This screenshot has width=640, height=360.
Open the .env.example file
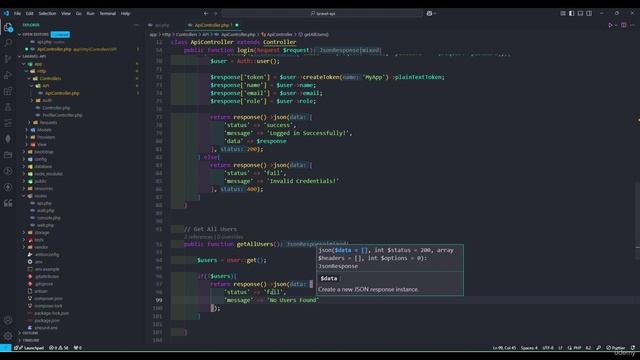(x=47, y=269)
